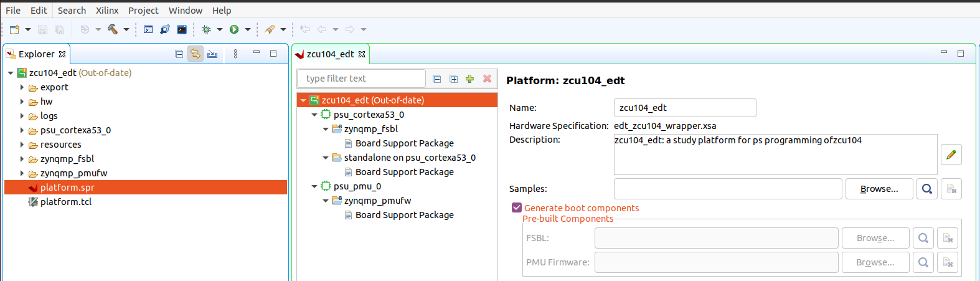Click the Build (hammer) toolbar icon
This screenshot has width=980, height=281.
pyautogui.click(x=113, y=29)
